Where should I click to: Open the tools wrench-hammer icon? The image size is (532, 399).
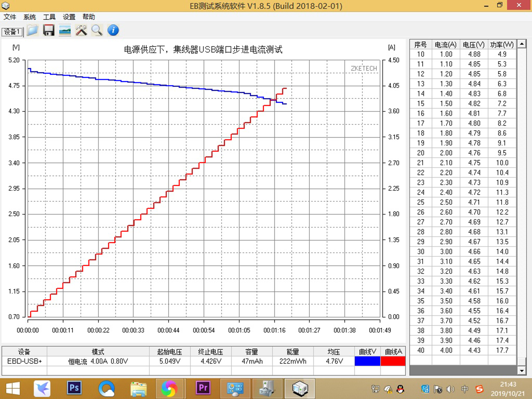[x=81, y=30]
